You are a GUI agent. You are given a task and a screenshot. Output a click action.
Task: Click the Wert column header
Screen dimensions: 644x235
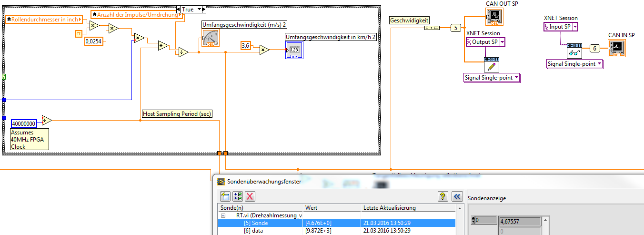pyautogui.click(x=332, y=208)
